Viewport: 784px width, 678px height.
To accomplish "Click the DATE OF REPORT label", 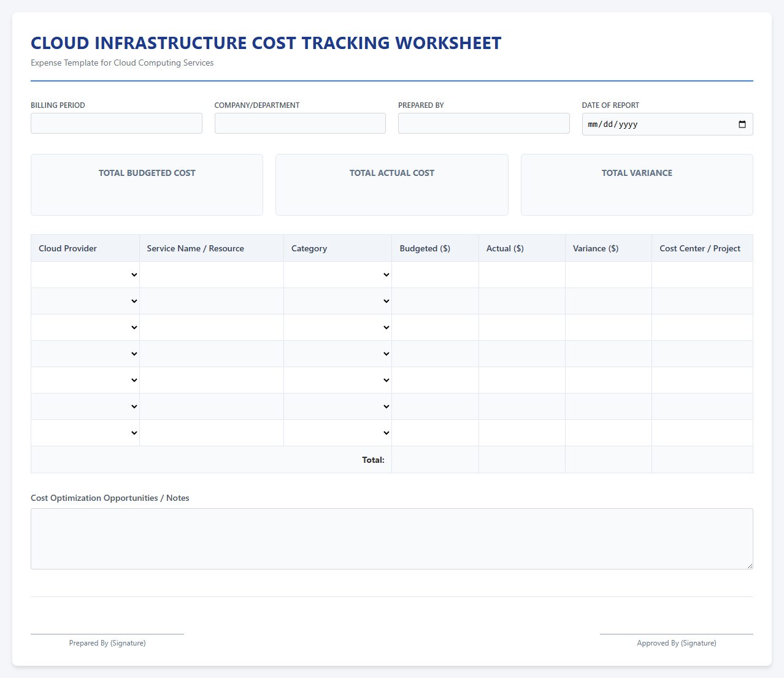I will (610, 105).
